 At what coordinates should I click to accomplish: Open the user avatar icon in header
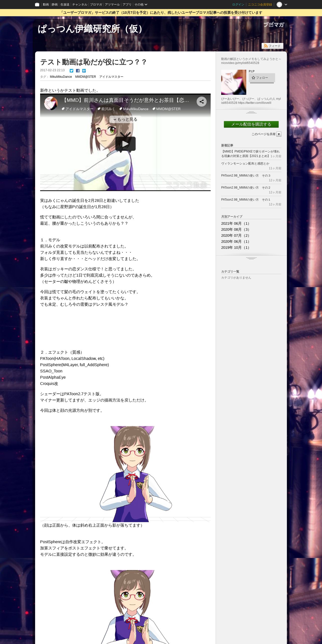pos(279,5)
